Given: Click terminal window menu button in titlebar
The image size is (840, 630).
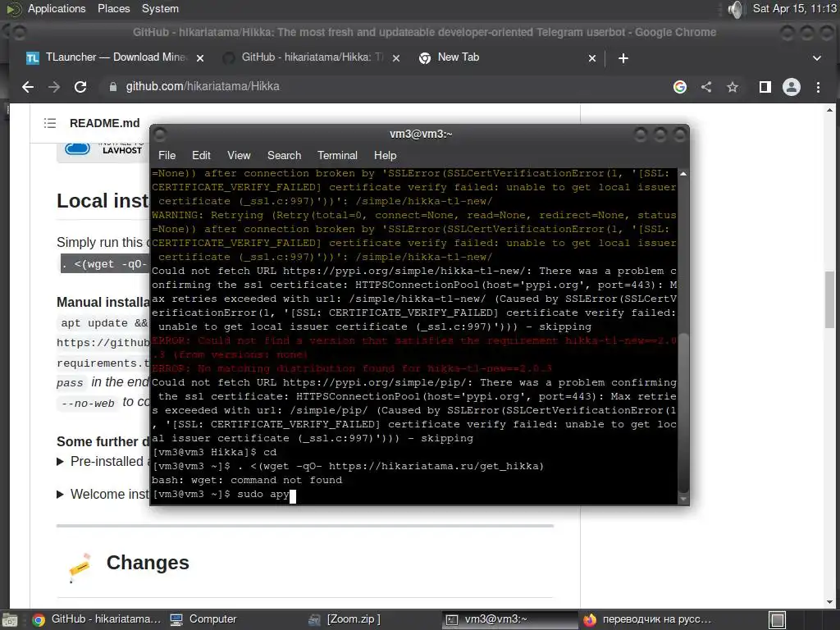Looking at the screenshot, I should (x=160, y=134).
